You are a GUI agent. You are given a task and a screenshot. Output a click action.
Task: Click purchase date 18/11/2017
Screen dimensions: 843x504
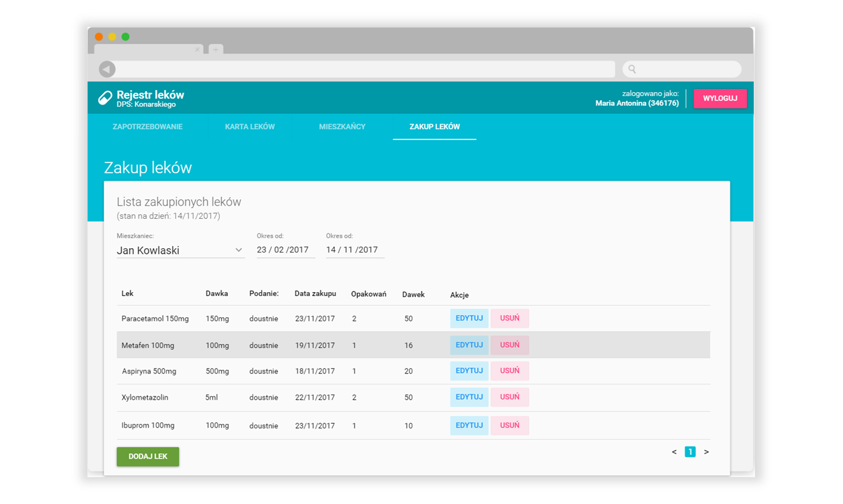pyautogui.click(x=315, y=371)
